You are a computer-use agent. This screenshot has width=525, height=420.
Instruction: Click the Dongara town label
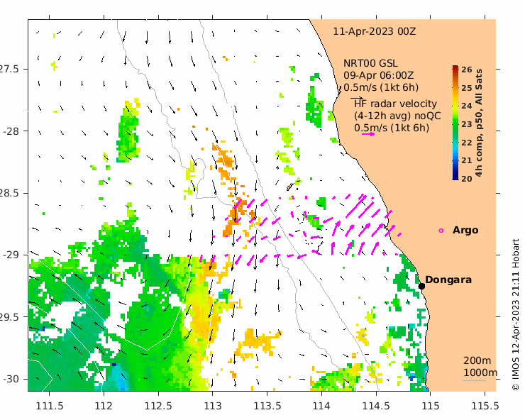coord(448,280)
